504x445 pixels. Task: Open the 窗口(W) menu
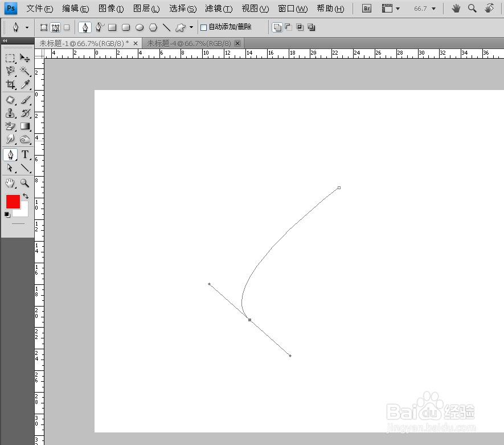coord(293,9)
